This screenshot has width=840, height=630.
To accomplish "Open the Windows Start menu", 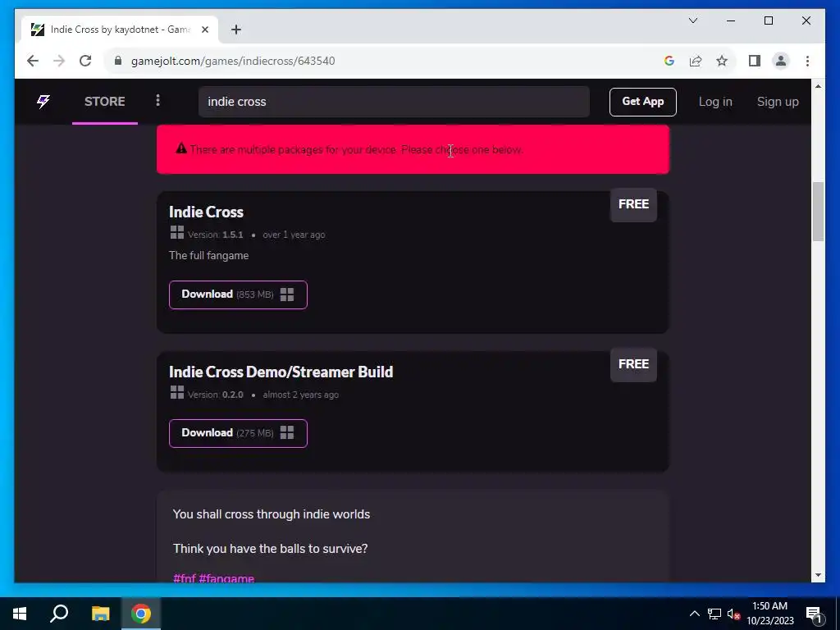I will [x=20, y=614].
